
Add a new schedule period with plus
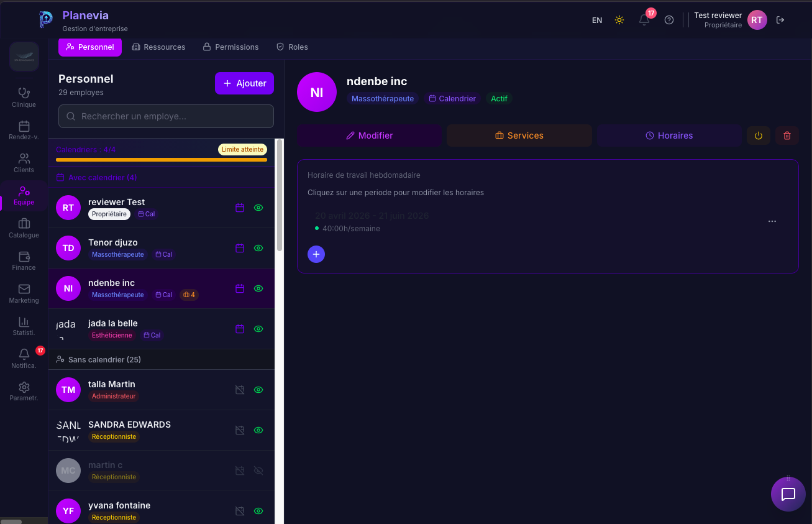coord(316,254)
